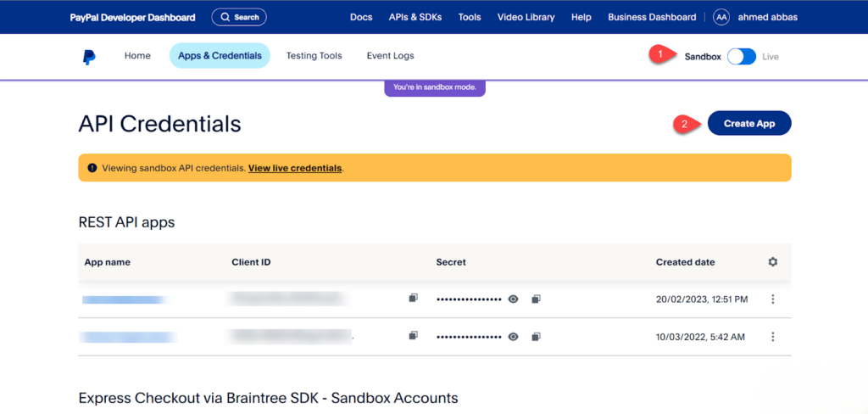The height and width of the screenshot is (414, 868).
Task: Show Secret for 10/03/2022 app
Action: tap(513, 337)
